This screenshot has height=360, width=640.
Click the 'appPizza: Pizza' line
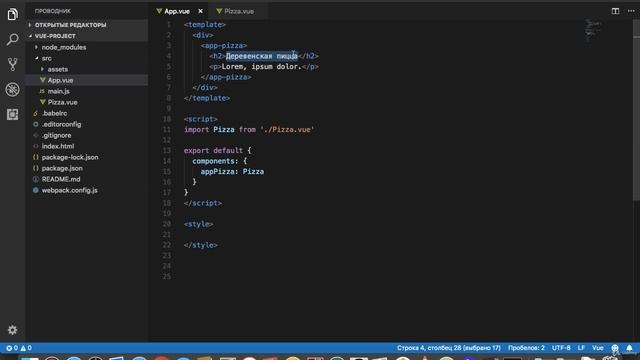point(232,172)
